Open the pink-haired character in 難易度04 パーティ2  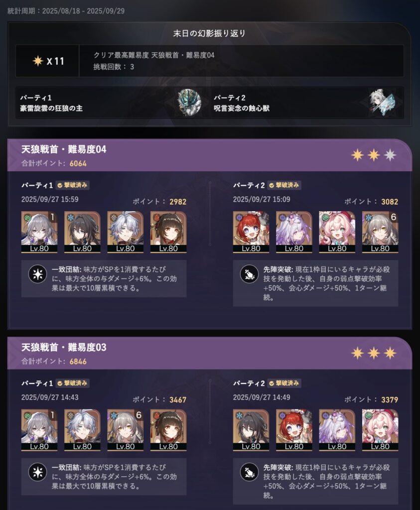click(x=337, y=232)
